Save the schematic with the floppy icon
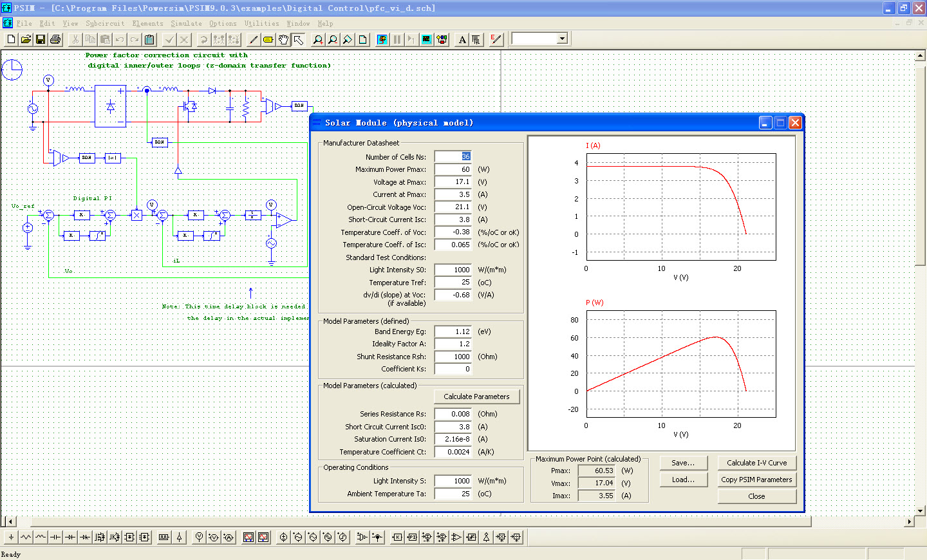The image size is (927, 560). click(41, 39)
